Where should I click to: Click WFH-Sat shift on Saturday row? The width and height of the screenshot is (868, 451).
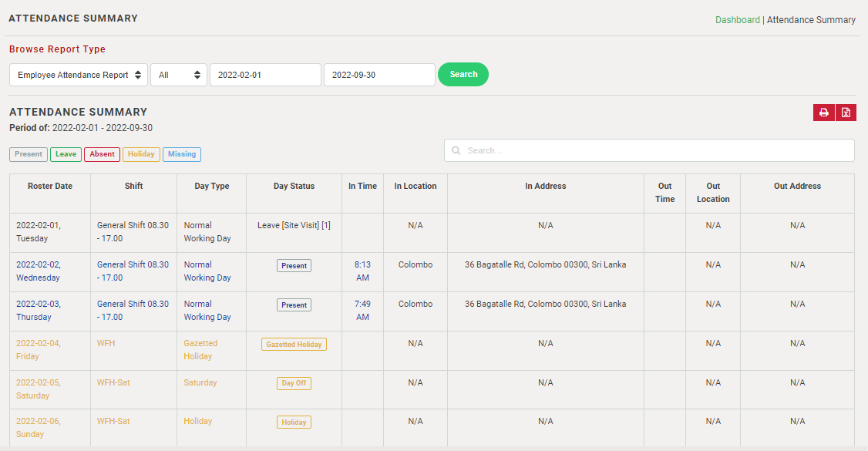113,382
